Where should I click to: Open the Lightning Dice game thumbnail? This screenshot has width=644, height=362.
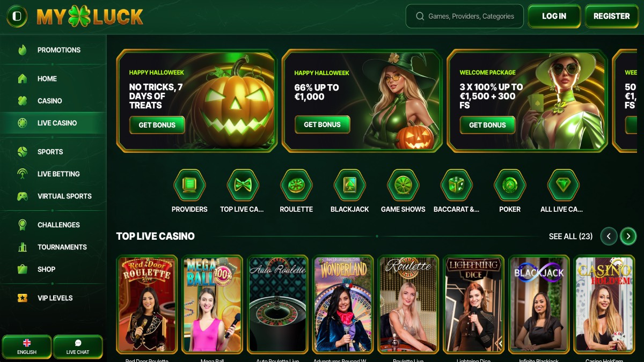pos(474,305)
